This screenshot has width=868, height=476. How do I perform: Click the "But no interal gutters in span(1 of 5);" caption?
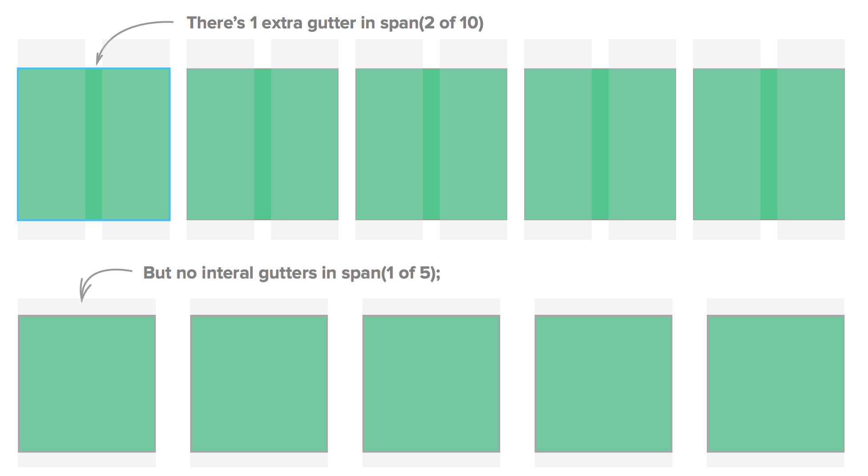291,273
